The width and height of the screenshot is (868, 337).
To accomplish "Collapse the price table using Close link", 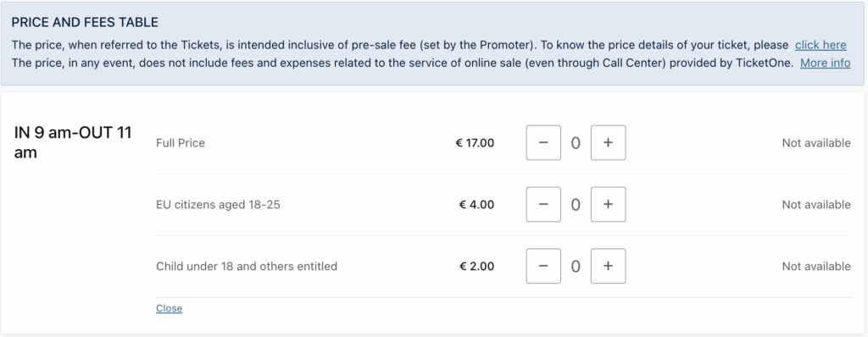I will [x=169, y=308].
